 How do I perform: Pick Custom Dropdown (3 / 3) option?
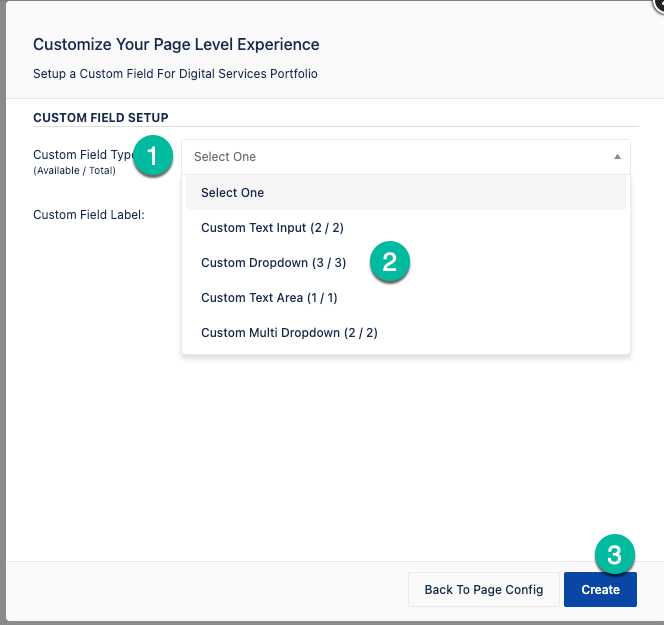coord(406,263)
